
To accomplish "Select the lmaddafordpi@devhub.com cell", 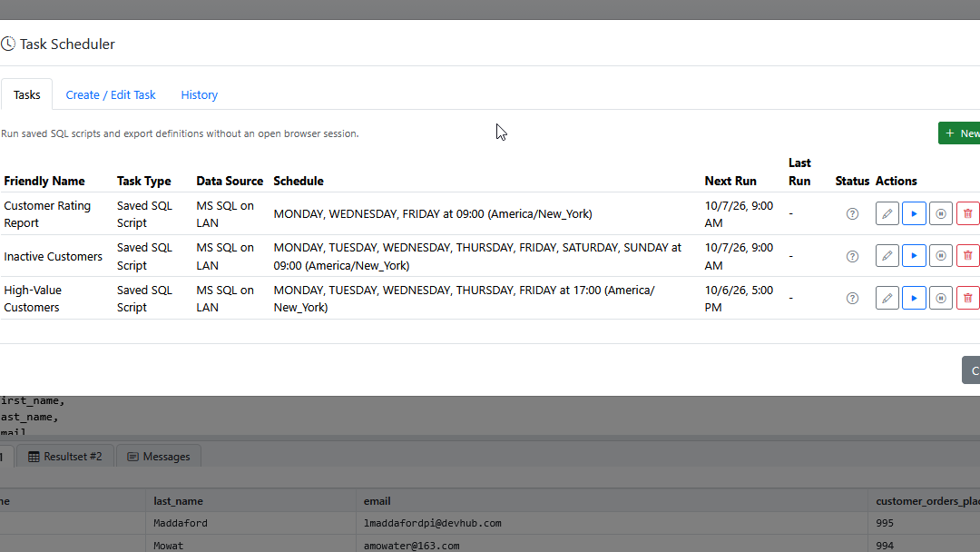I will click(x=612, y=523).
